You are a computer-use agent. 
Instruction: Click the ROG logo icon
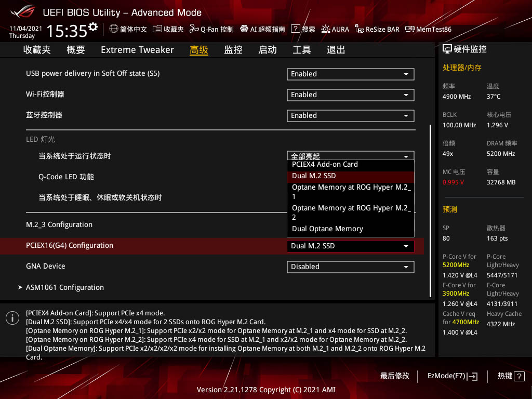[x=22, y=11]
